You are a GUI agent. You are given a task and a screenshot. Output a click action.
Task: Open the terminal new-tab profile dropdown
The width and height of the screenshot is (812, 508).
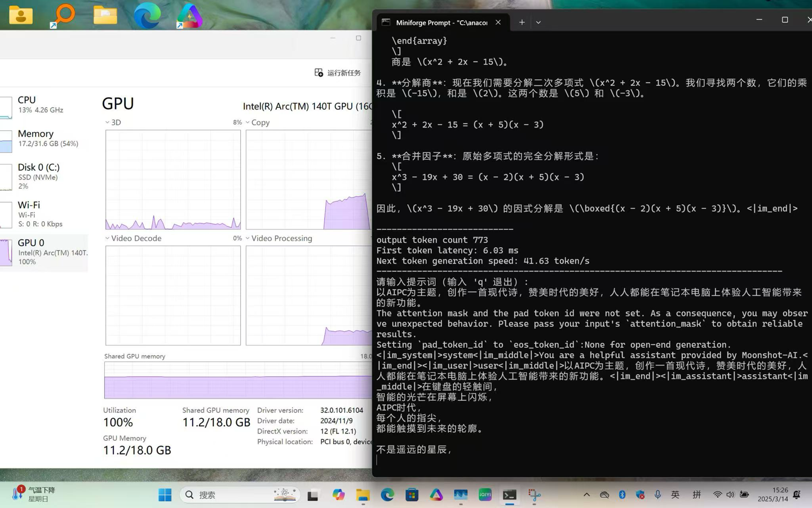point(538,23)
